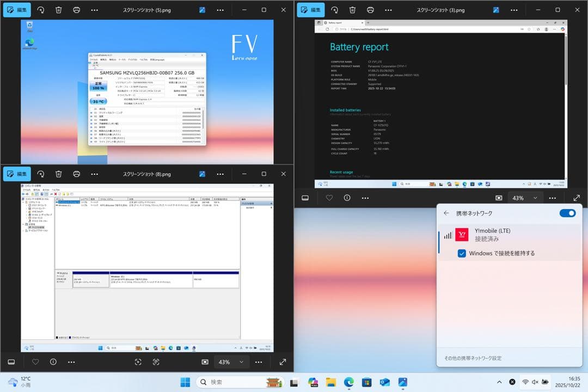
Task: Share スクリーンショット (8).png via the share icon
Action: (201, 174)
